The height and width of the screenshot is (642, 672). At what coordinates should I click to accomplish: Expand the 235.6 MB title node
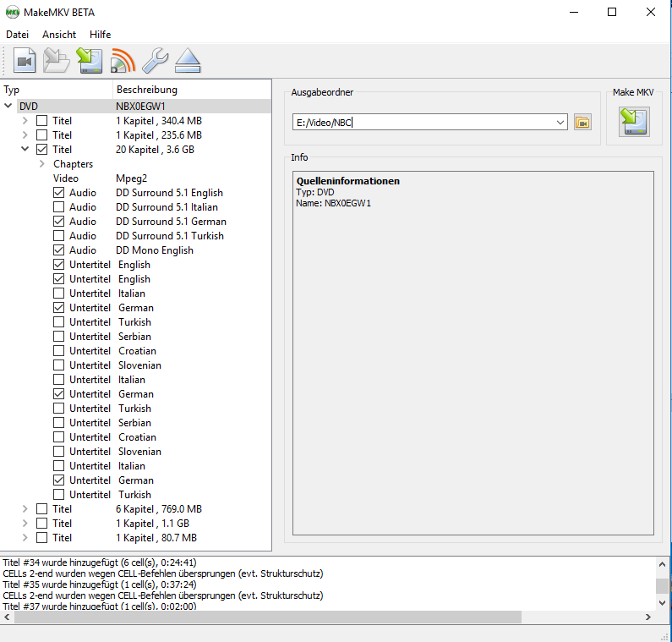[25, 135]
